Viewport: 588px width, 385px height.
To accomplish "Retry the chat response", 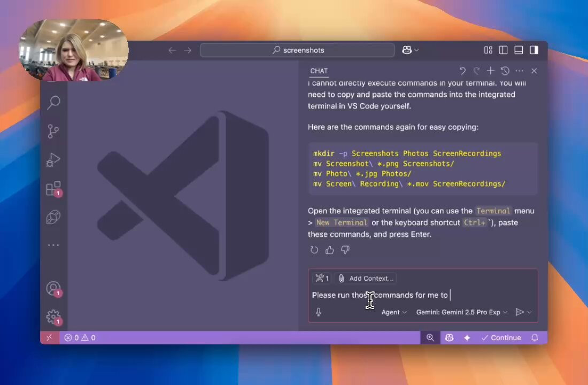I will click(x=314, y=250).
